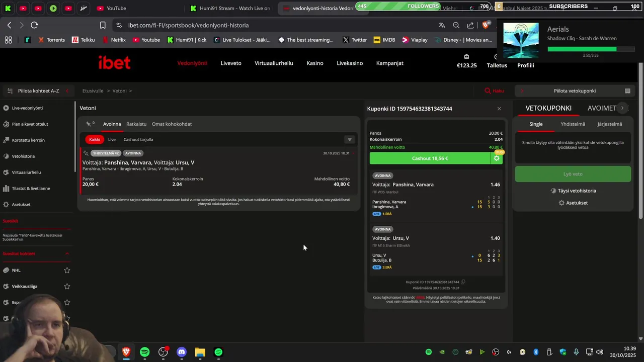
Task: Favorite Veikkausliiga with star icon
Action: [67, 287]
